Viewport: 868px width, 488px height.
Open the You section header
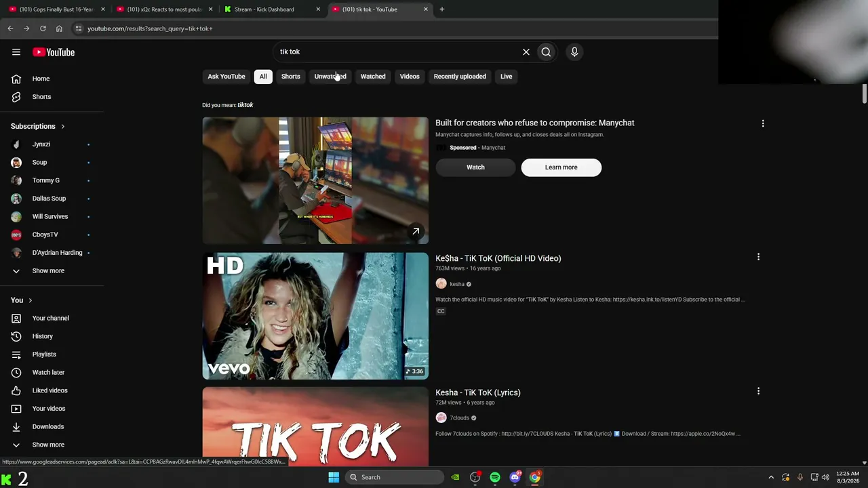22,300
